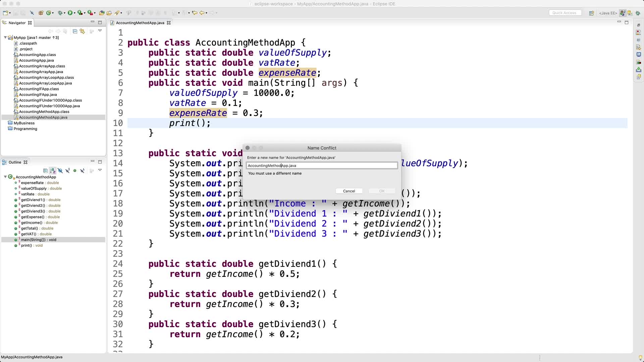The height and width of the screenshot is (362, 644).
Task: Select the Outline tab
Action: pos(15,162)
